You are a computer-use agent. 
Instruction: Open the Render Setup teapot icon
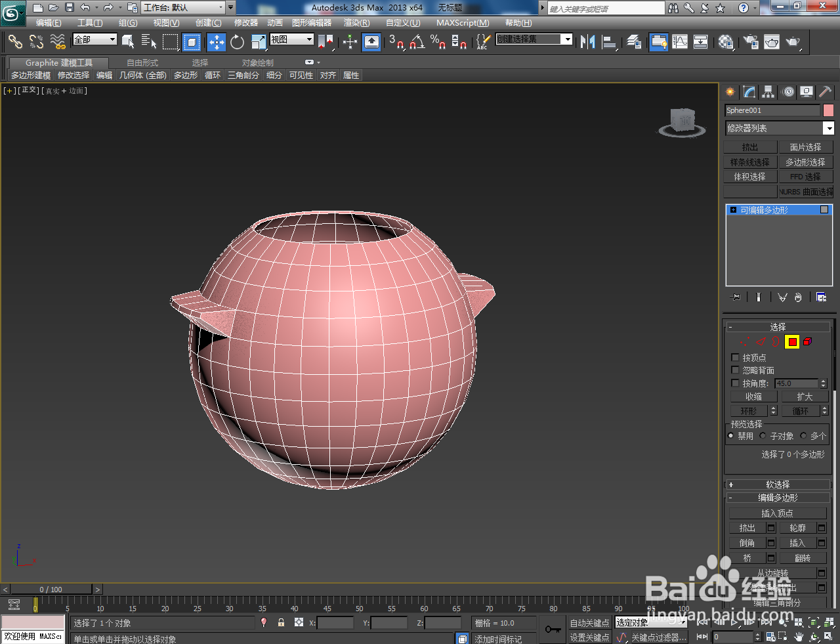click(751, 42)
